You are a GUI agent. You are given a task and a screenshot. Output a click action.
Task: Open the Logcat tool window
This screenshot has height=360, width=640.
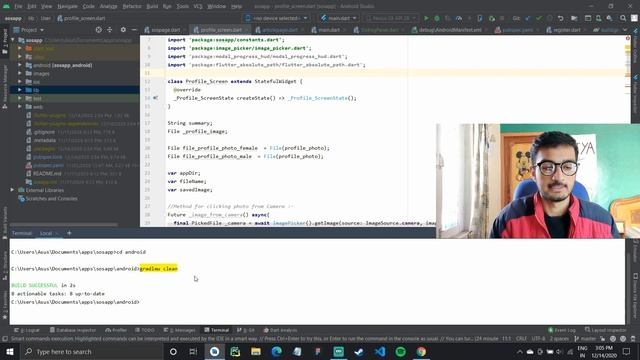[x=27, y=330]
